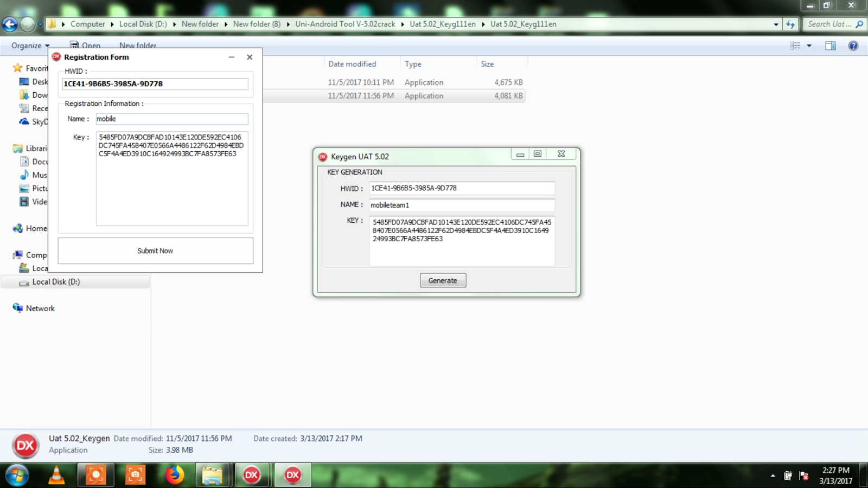The width and height of the screenshot is (868, 488).
Task: Click Homegroup in navigation pane
Action: tap(30, 228)
